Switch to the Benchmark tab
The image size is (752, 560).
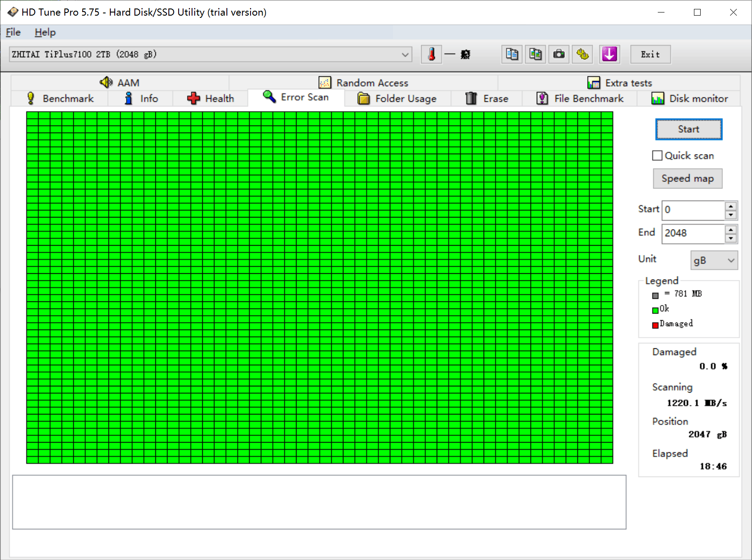59,98
